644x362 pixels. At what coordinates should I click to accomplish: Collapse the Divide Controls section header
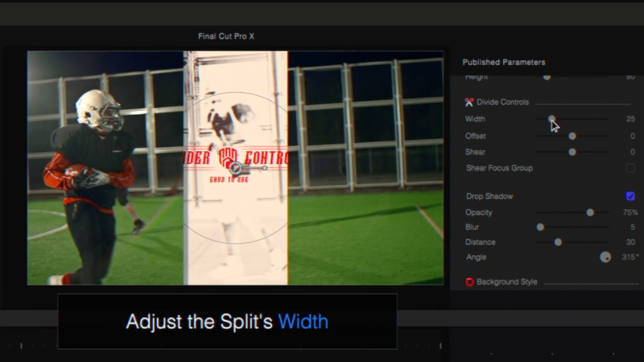502,102
